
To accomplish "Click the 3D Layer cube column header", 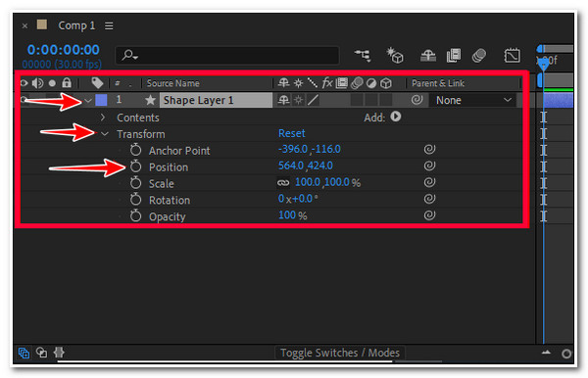I will [386, 83].
